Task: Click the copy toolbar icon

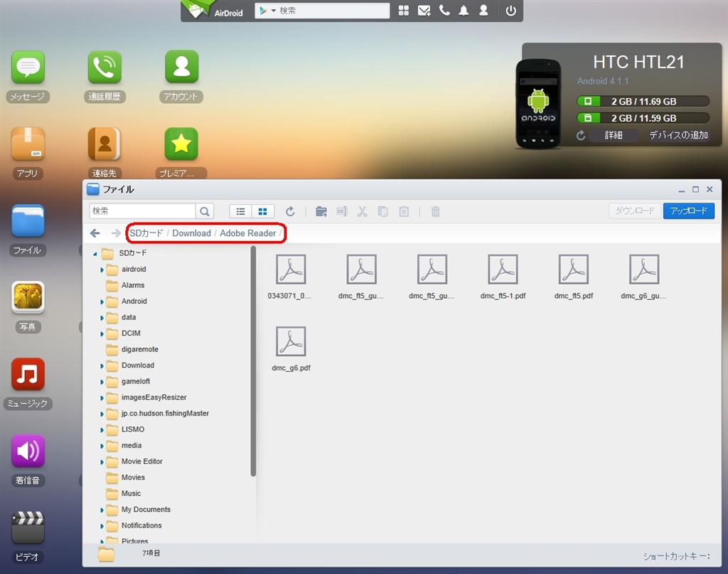Action: coord(383,212)
